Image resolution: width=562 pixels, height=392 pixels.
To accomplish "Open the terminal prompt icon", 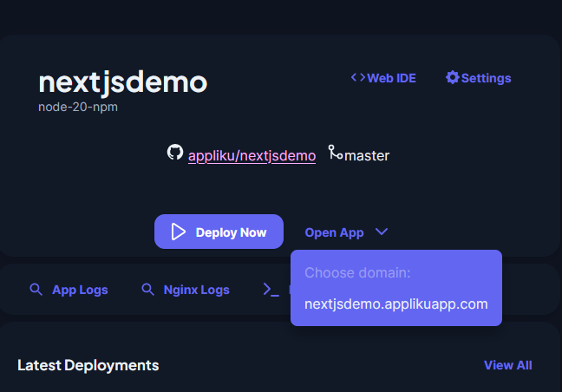I will pos(271,290).
